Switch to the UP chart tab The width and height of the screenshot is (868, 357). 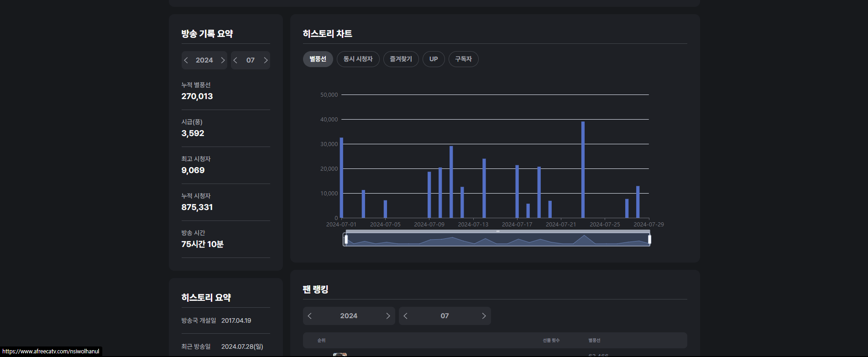434,59
